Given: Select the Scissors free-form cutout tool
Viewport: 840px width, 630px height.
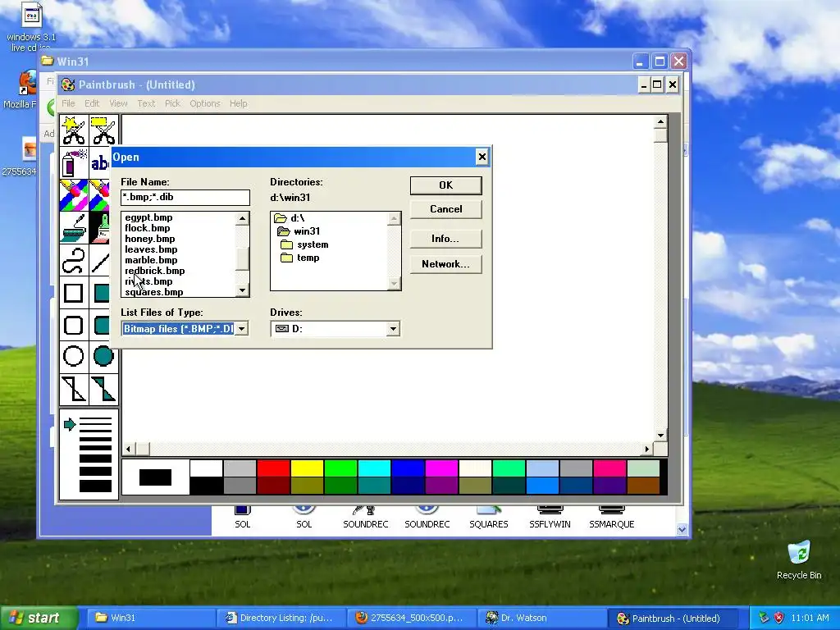Looking at the screenshot, I should pyautogui.click(x=74, y=130).
